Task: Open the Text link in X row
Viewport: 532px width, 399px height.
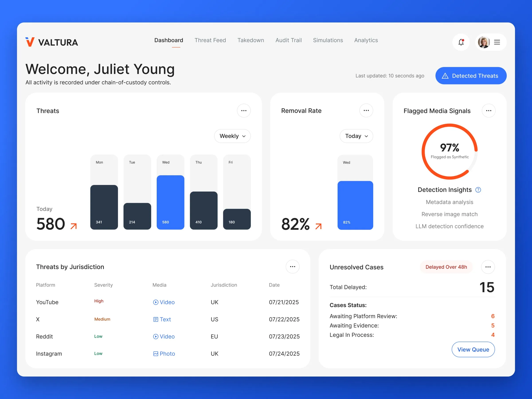Action: pyautogui.click(x=165, y=319)
